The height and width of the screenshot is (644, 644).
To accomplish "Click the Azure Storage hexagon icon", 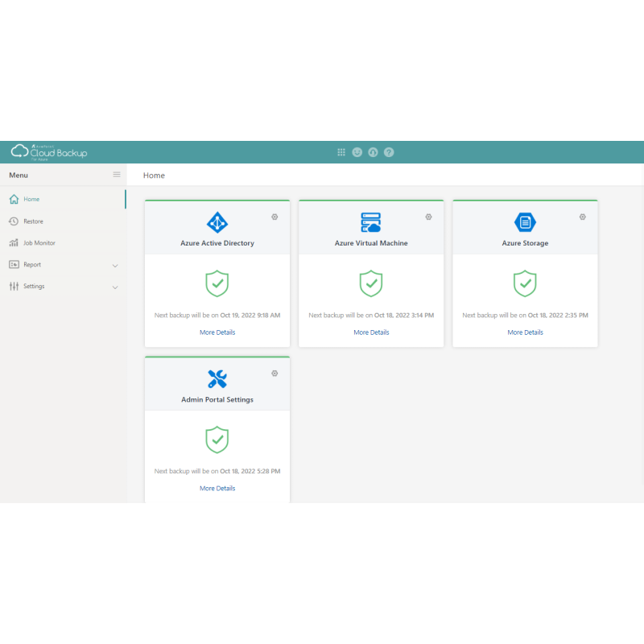I will coord(525,222).
